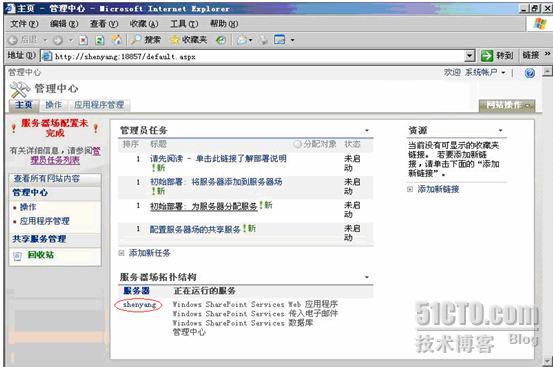553x367 pixels.
Task: Open task 为服务器分配服务
Action: [203, 206]
